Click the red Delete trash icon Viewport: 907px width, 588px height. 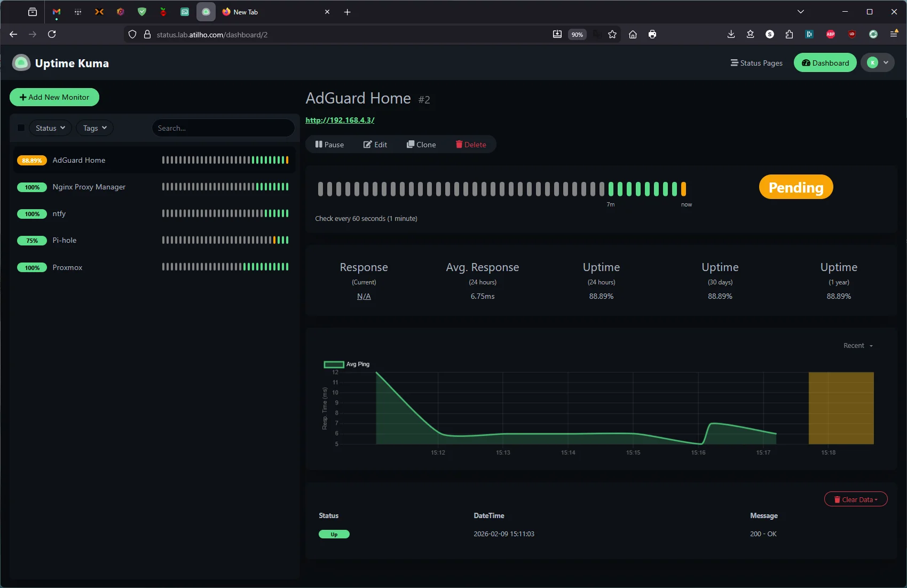point(459,144)
